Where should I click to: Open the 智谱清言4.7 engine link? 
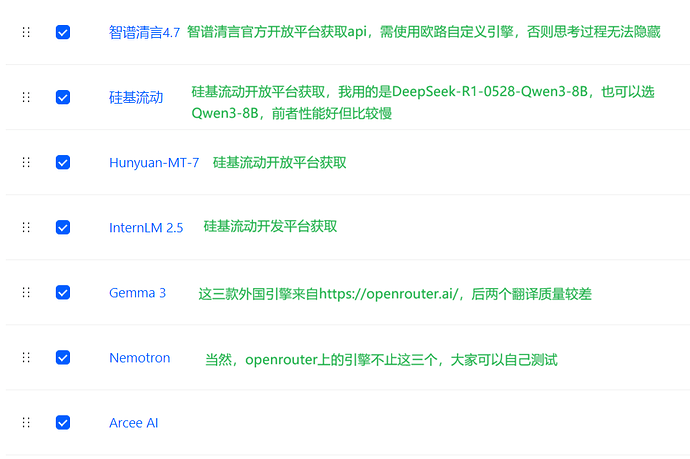point(144,32)
